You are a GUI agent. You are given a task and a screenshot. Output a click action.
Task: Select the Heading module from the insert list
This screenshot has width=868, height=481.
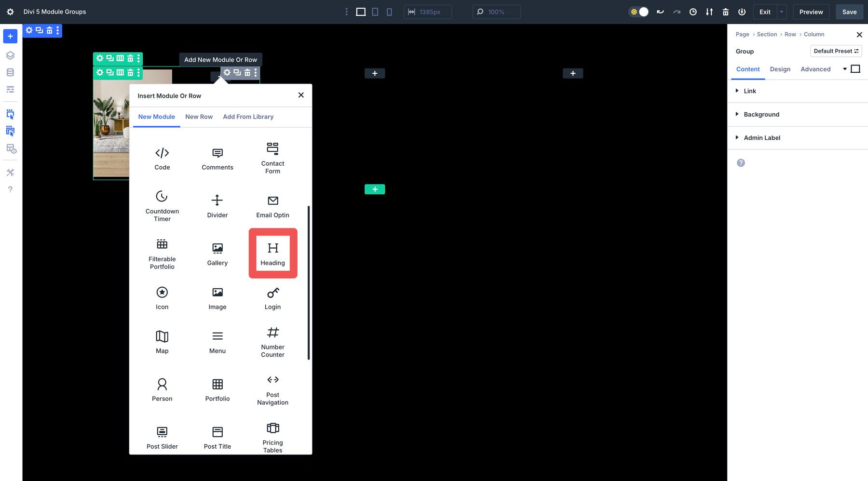click(x=272, y=253)
